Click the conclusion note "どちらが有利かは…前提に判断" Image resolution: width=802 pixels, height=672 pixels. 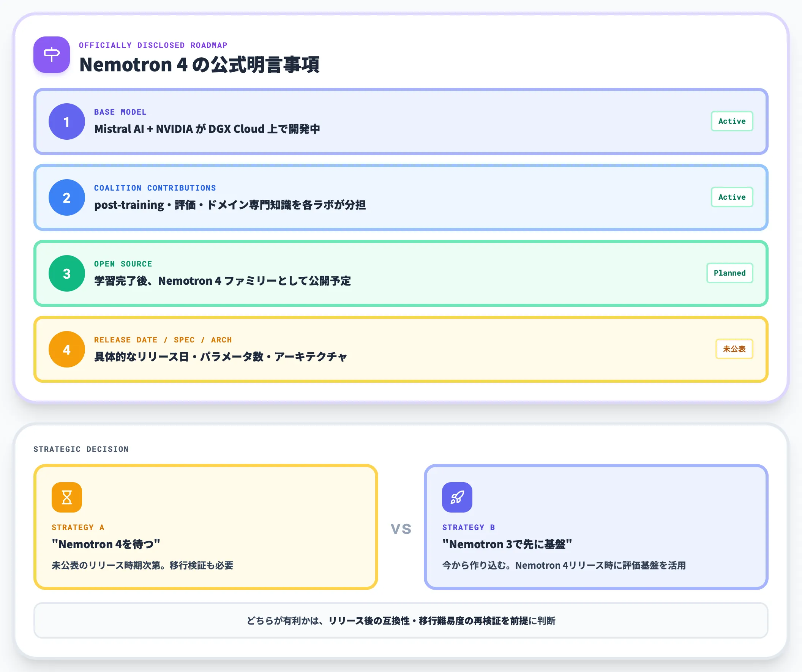tap(401, 620)
